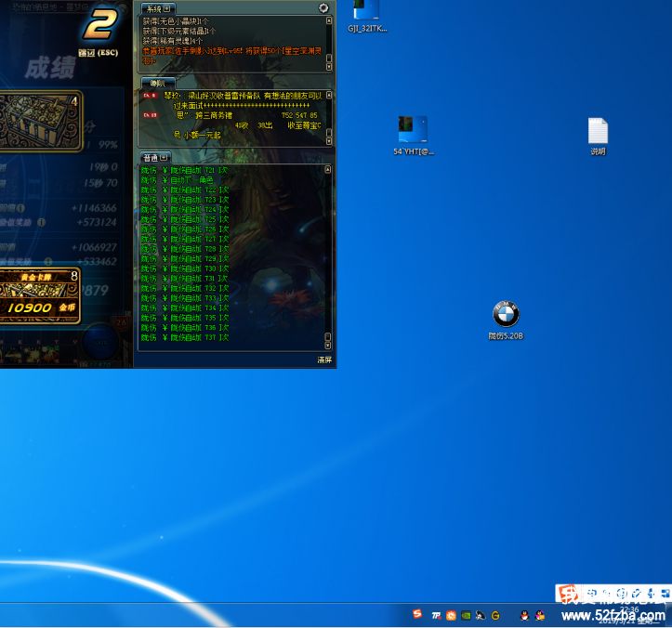The width and height of the screenshot is (672, 628).
Task: Click the 清屏 clear screen button
Action: point(324,360)
